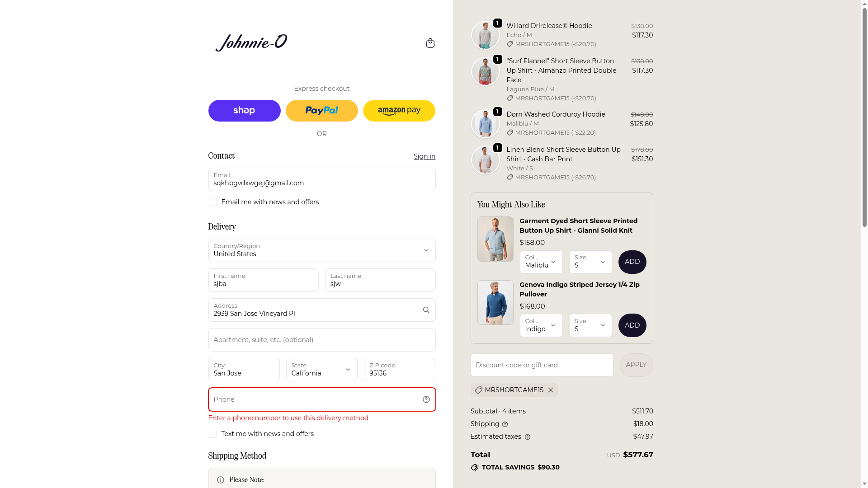Click the Willard Drirelease Hoodie thumbnail
This screenshot has width=868, height=488.
click(x=485, y=35)
